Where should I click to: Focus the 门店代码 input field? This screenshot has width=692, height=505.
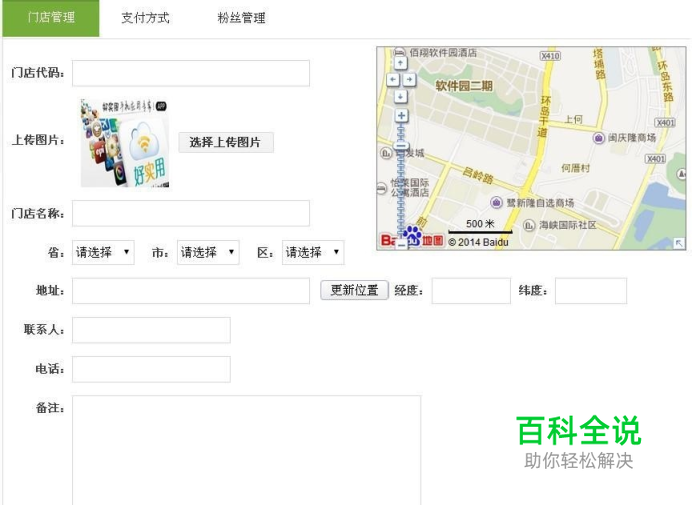tap(191, 73)
